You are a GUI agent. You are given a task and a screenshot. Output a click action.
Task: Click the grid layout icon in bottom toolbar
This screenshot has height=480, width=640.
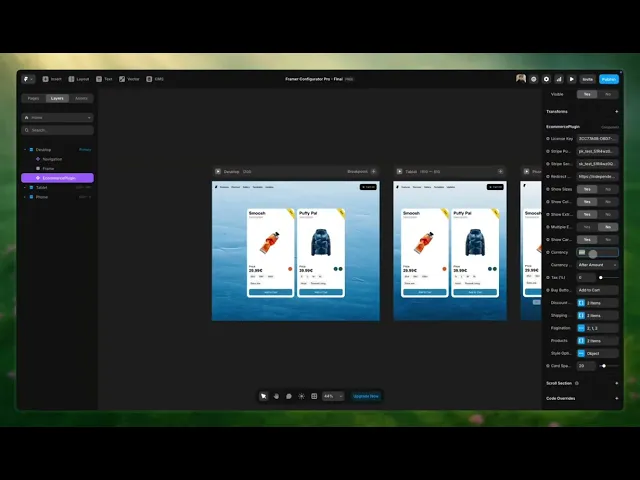314,396
